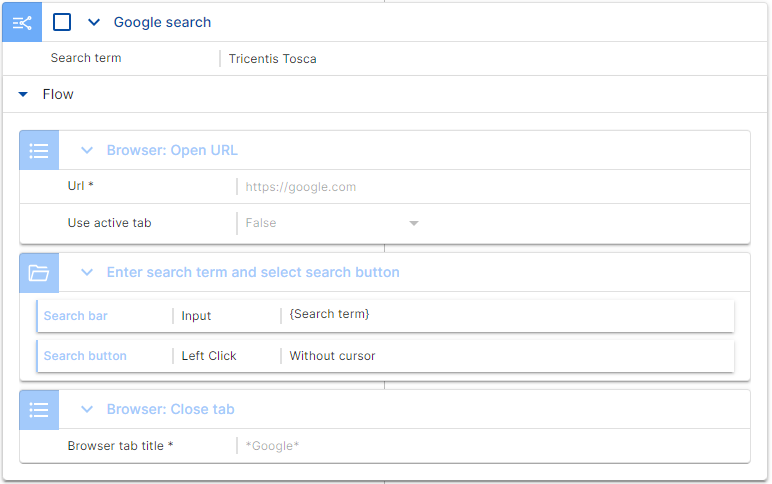Collapse the Browser: Close tab chevron

tap(87, 409)
